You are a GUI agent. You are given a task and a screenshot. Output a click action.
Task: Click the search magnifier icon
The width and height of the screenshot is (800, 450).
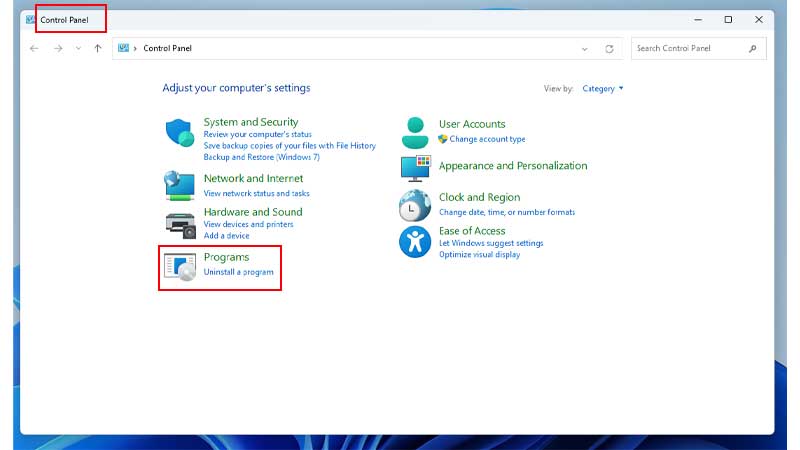click(x=753, y=48)
